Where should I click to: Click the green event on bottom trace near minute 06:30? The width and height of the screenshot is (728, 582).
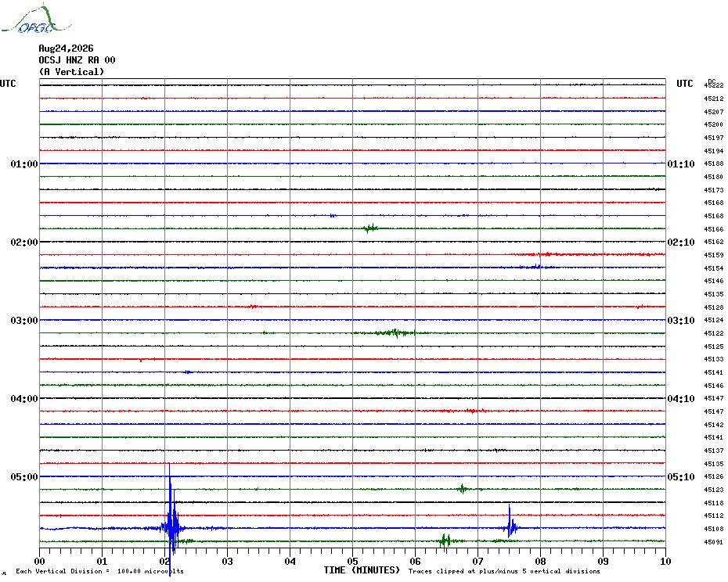[445, 541]
